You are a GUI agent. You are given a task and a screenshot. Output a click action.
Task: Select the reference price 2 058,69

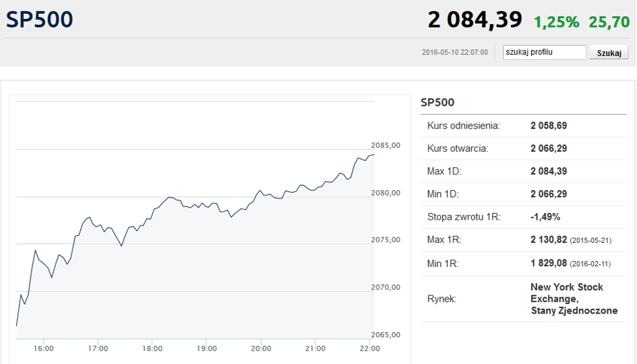click(549, 126)
